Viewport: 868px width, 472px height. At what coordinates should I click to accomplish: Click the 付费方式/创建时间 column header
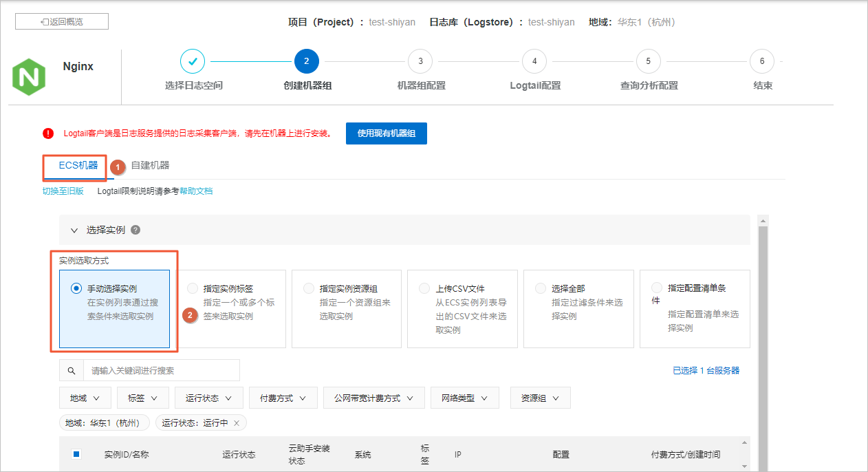click(x=686, y=455)
